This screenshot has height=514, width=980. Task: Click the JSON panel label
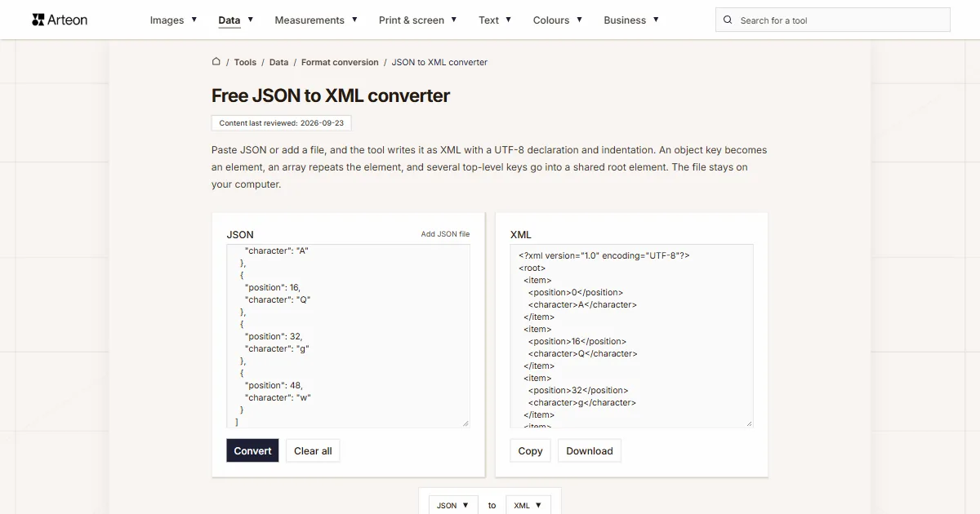click(x=240, y=235)
